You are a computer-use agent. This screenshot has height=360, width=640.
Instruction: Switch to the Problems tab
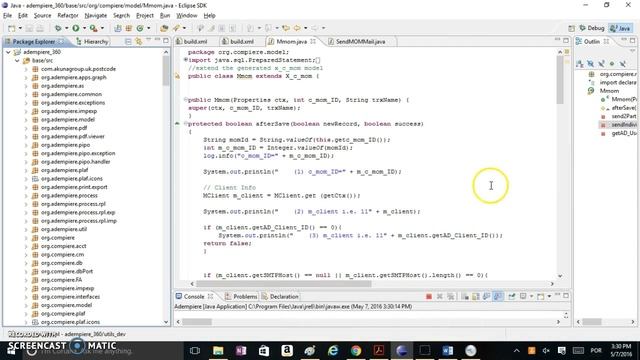(241, 297)
